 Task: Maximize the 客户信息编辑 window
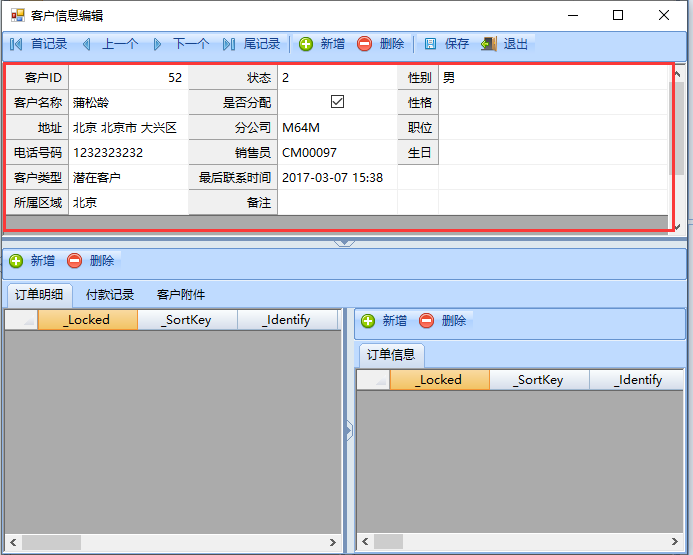tap(618, 15)
